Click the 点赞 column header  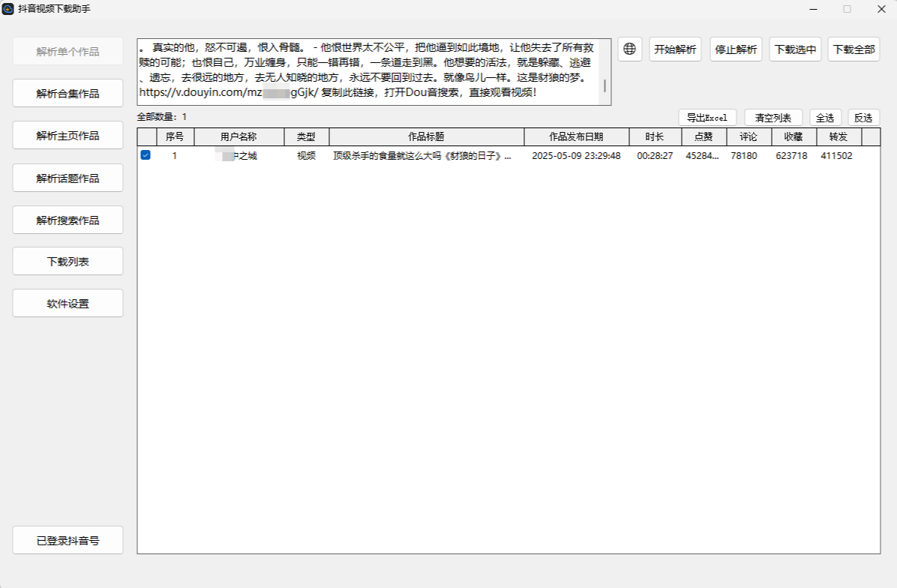pos(703,136)
